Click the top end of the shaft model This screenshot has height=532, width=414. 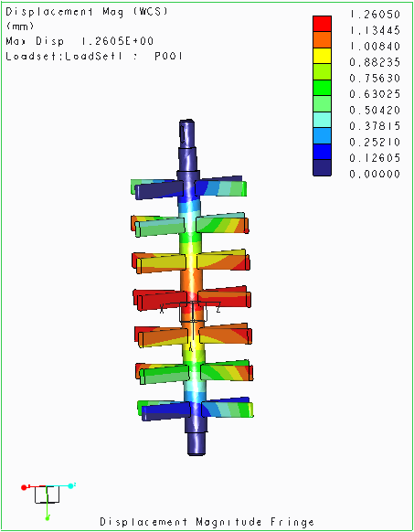point(187,133)
